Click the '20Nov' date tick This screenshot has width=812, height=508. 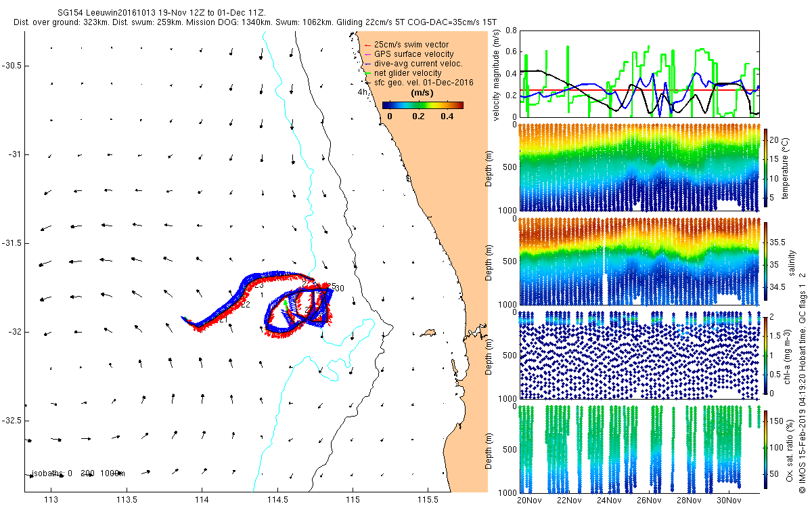point(530,501)
